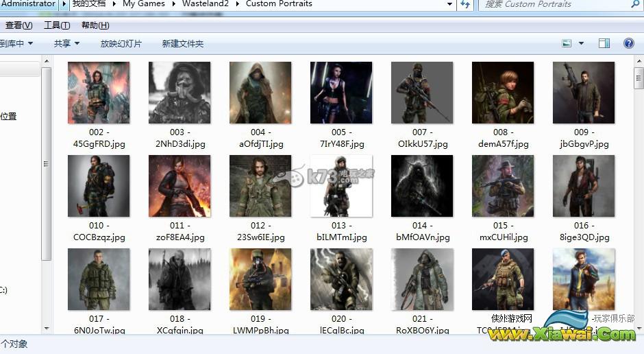This screenshot has height=354, width=644.
Task: Open the 工具(T) menu
Action: pyautogui.click(x=57, y=25)
